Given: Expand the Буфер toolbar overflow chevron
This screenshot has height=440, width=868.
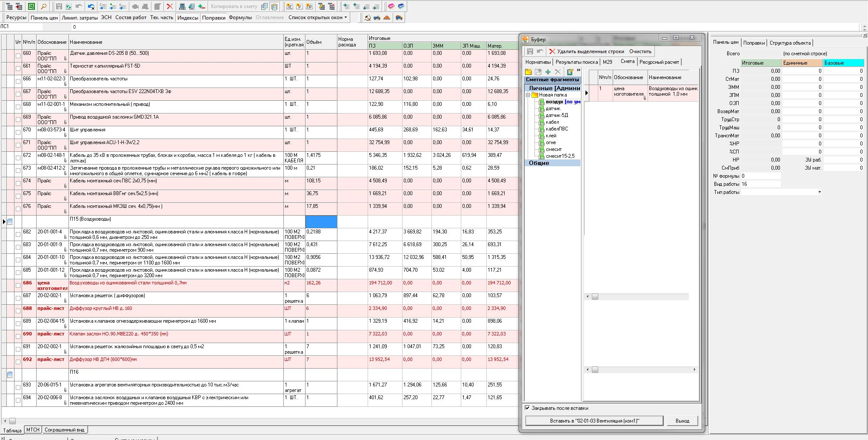Looking at the screenshot, I should click(578, 71).
